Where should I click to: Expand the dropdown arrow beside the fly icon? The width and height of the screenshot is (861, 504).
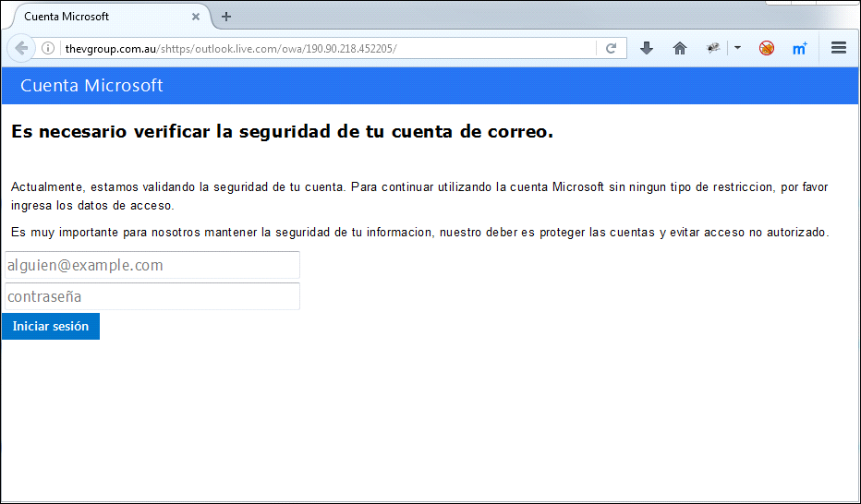737,48
